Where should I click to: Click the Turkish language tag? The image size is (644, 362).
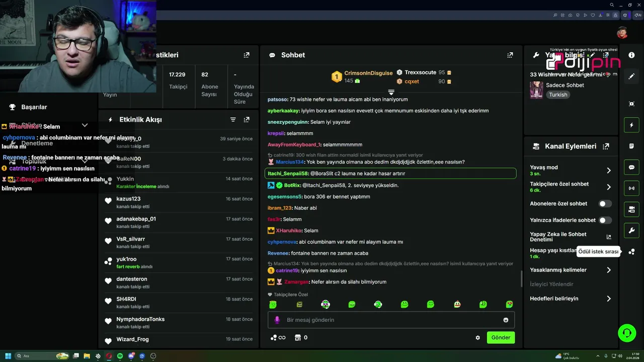(558, 95)
